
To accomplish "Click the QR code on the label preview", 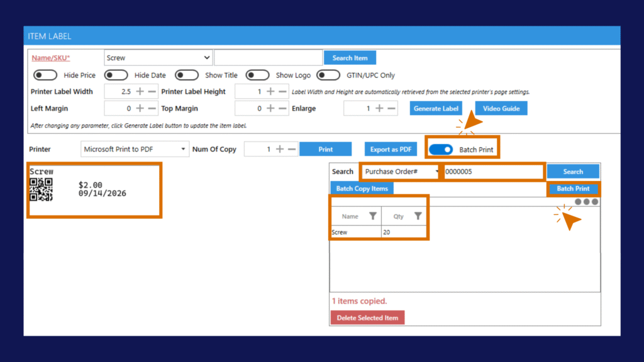I will pyautogui.click(x=41, y=190).
